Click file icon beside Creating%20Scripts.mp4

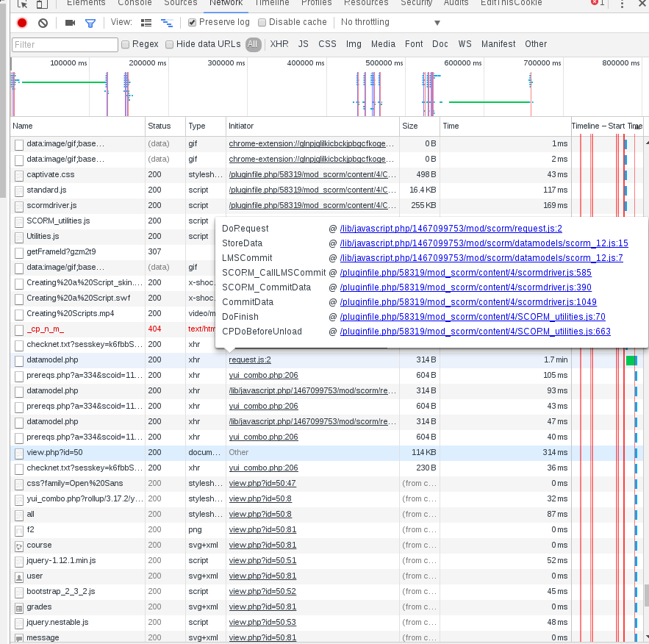click(x=18, y=315)
